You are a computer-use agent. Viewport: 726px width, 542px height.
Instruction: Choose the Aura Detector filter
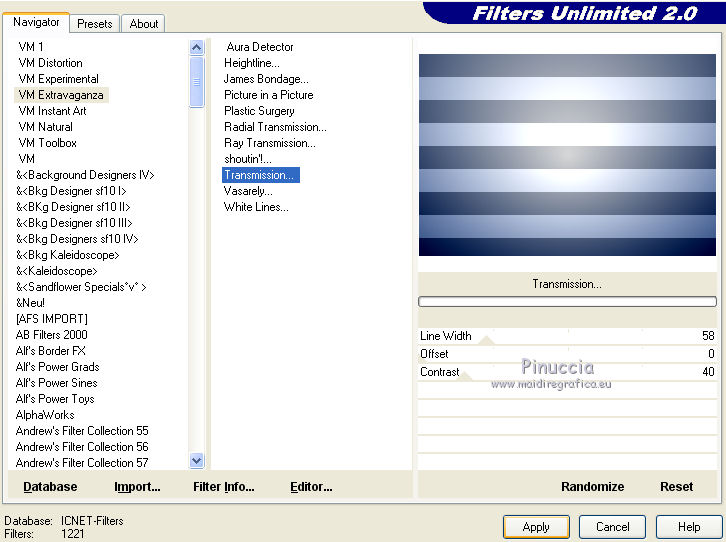point(260,47)
